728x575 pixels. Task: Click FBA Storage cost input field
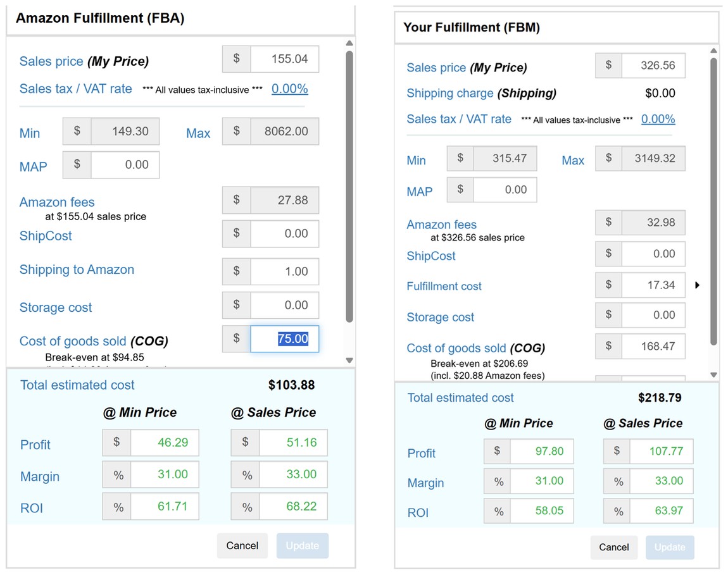tap(285, 305)
